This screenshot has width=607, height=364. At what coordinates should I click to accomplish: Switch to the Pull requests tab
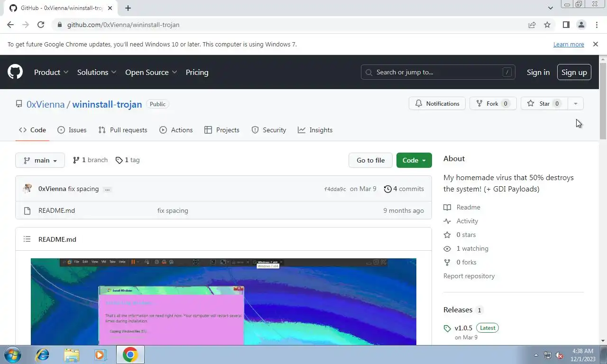pyautogui.click(x=123, y=130)
